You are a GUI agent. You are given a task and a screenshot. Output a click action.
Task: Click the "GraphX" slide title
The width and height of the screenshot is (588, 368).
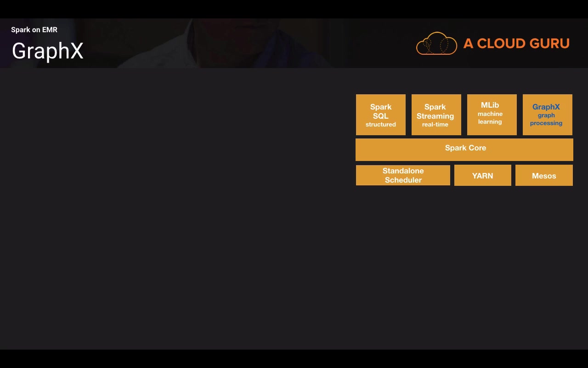(47, 51)
